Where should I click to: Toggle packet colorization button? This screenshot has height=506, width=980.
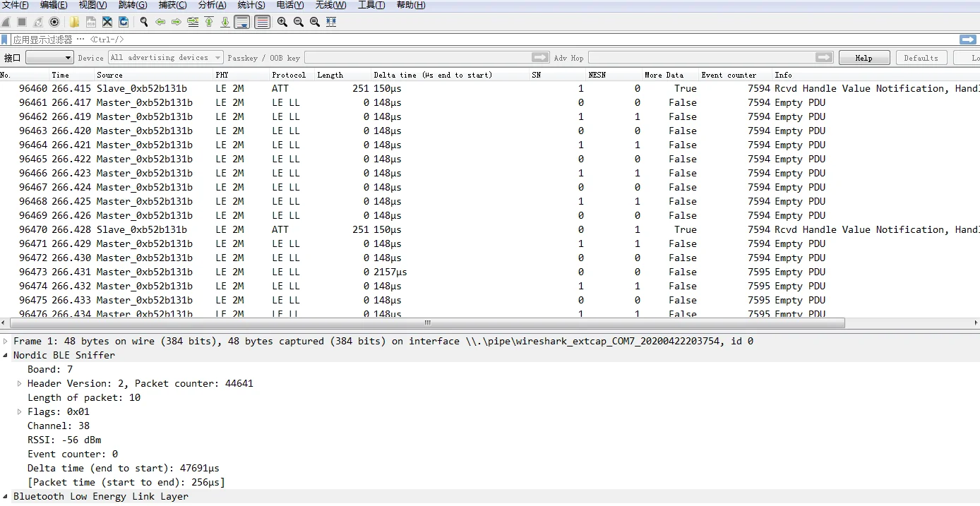pos(262,22)
